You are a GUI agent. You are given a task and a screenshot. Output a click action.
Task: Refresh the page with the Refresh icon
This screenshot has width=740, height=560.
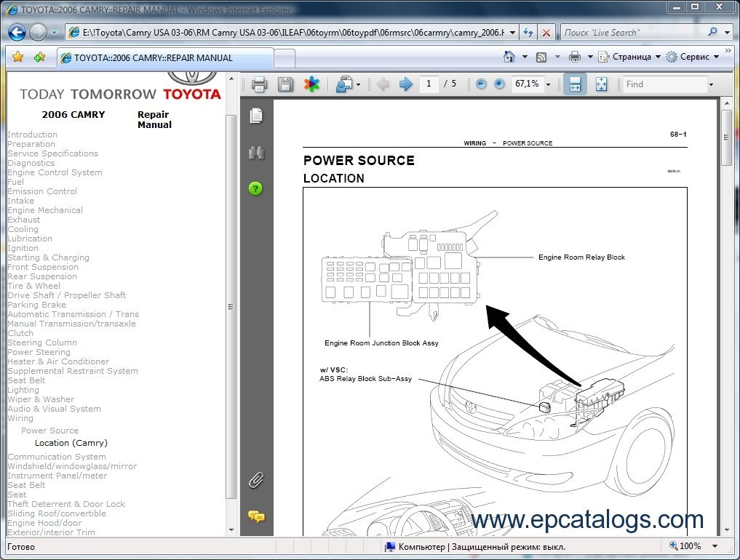pos(528,33)
